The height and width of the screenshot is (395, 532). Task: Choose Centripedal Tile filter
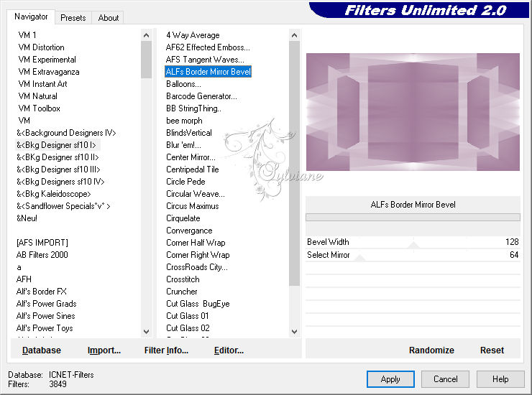pos(193,169)
